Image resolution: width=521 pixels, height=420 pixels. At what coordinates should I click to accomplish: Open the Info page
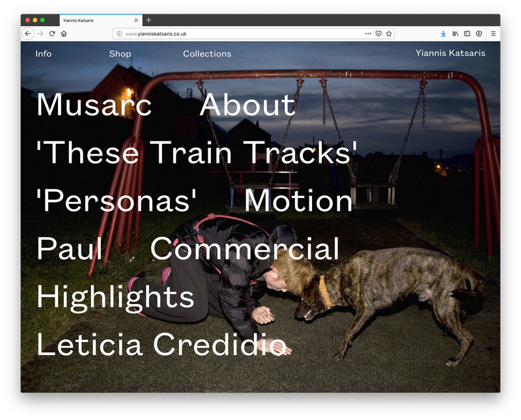tap(44, 54)
